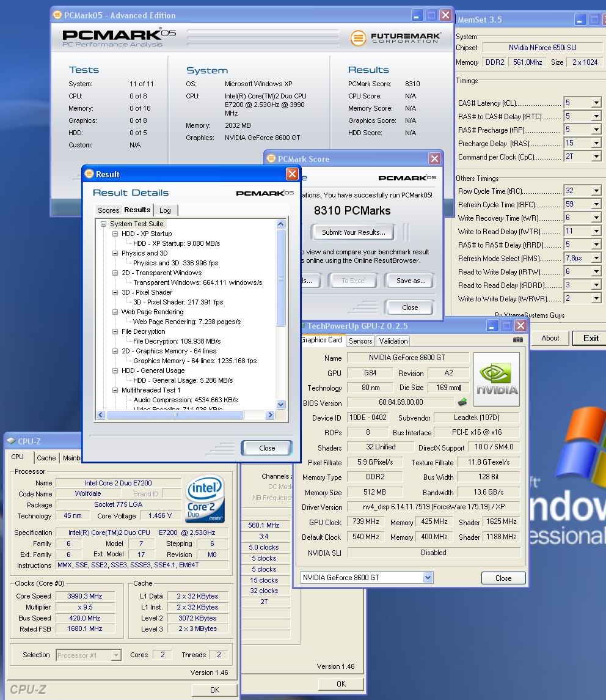Click the NVidia NForce 650i SLI chipset field

542,47
